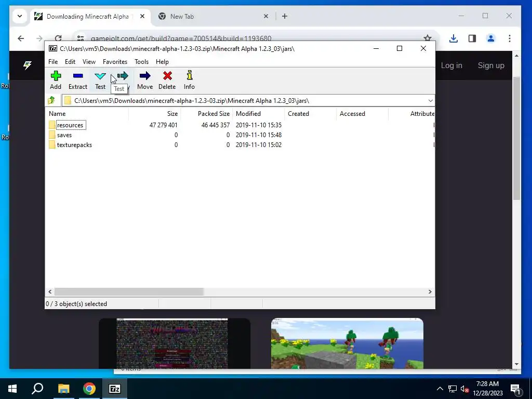Open the View menu
The height and width of the screenshot is (399, 532).
point(89,62)
